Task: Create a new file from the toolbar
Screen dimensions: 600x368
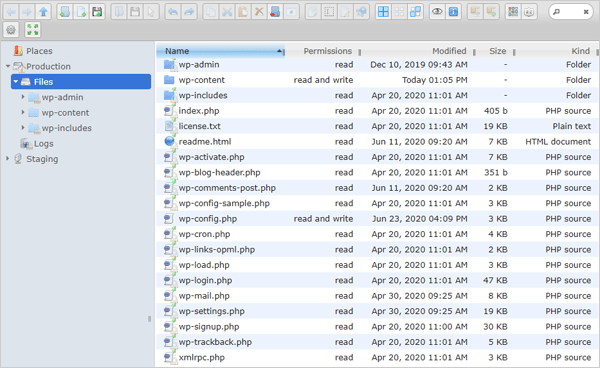Action: point(81,12)
